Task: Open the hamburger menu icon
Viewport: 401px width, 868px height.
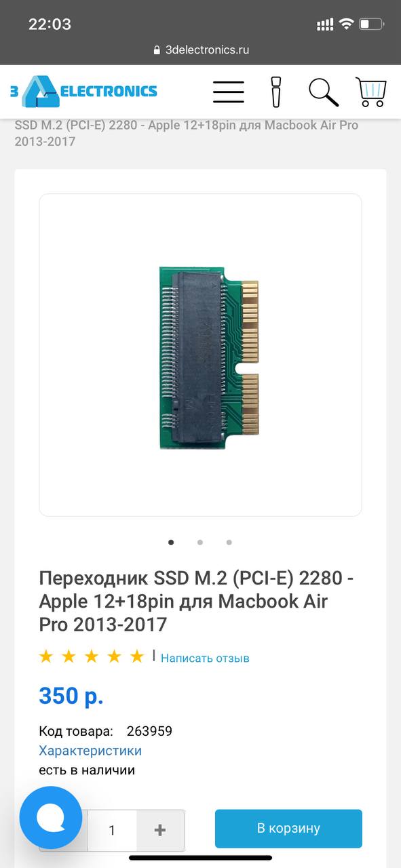Action: click(228, 92)
